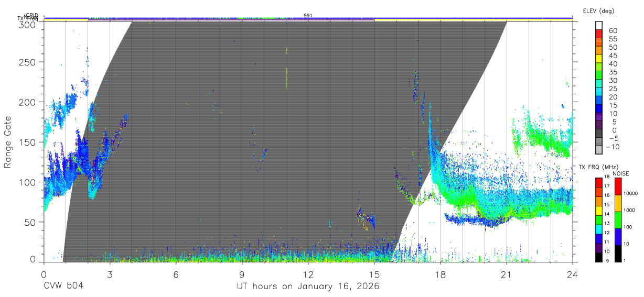Viewport: 644px width, 297px height.
Task: Select the red elevation swatch beside 60
Action: [x=599, y=34]
